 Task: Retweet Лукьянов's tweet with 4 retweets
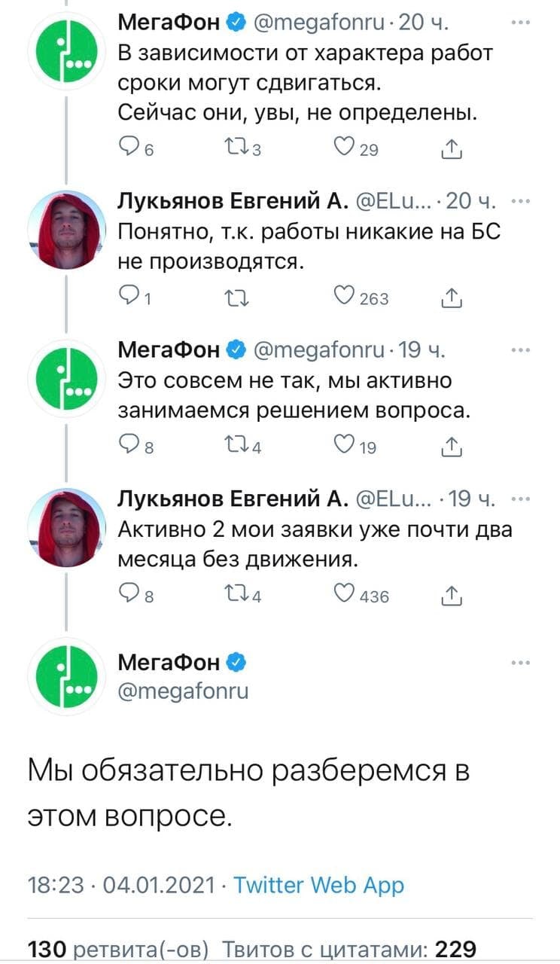[242, 596]
